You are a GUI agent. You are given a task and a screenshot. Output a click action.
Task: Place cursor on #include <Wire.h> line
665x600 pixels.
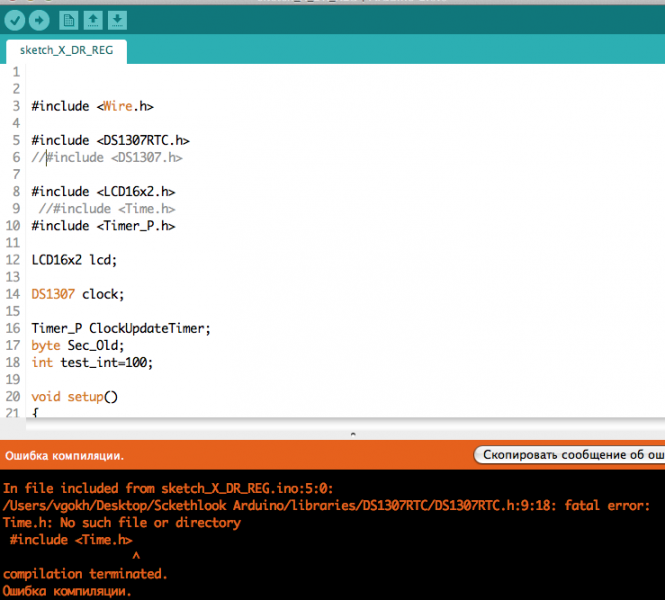coord(92,106)
